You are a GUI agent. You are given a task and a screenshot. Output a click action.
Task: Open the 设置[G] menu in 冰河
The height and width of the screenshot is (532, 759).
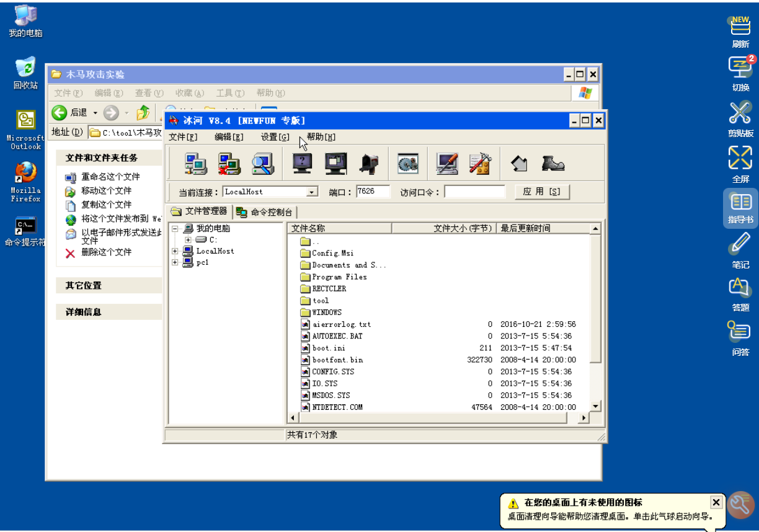coord(275,137)
